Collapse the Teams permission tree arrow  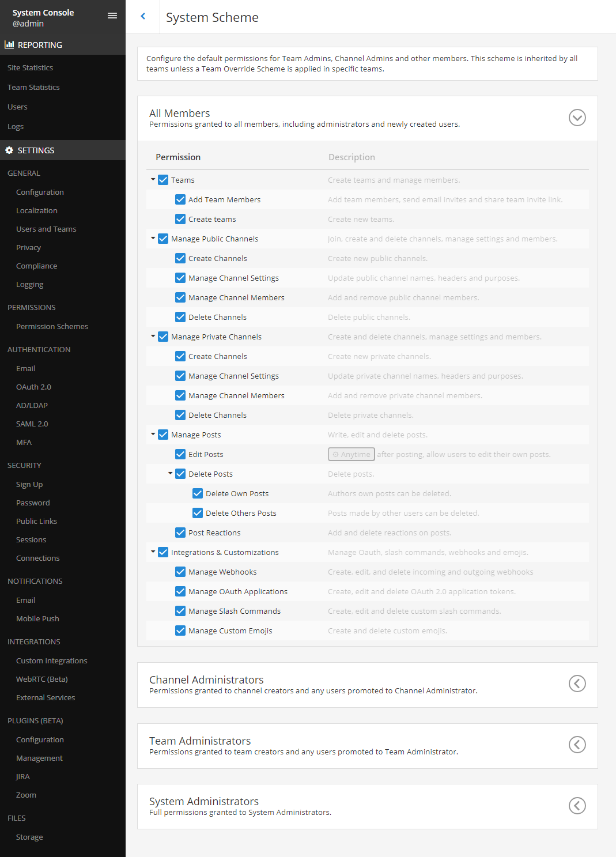pos(153,179)
